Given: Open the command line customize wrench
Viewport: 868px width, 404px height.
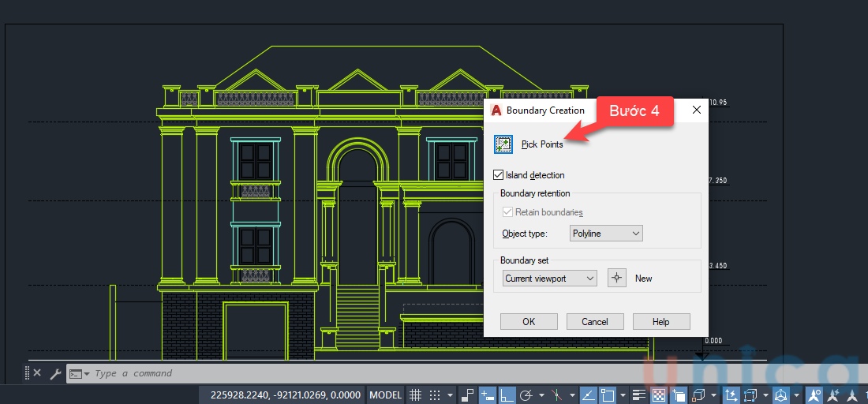Looking at the screenshot, I should click(x=55, y=374).
